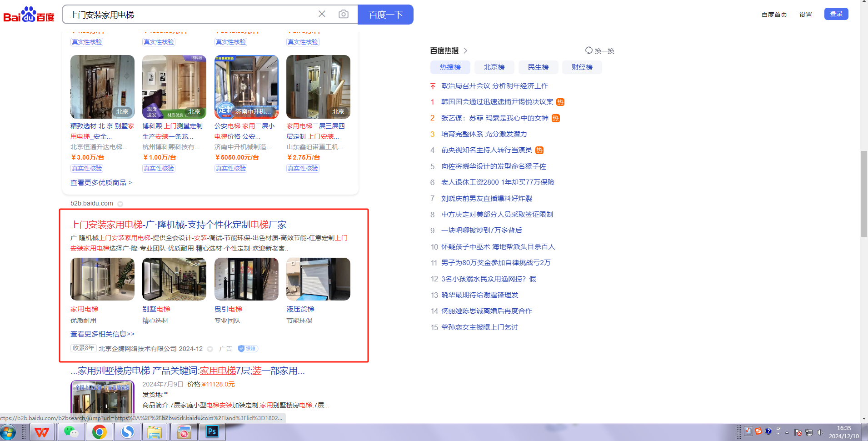Click the search input field
This screenshot has height=441, width=868.
[191, 15]
